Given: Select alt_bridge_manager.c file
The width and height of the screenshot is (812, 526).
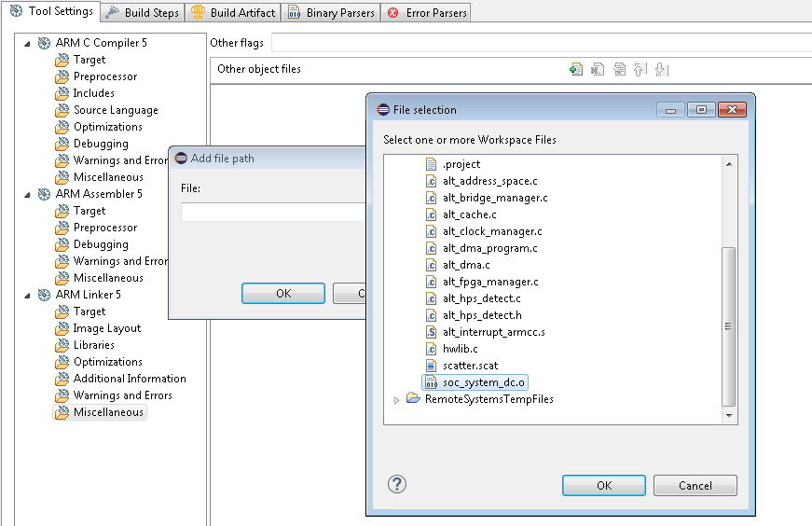Looking at the screenshot, I should (495, 198).
